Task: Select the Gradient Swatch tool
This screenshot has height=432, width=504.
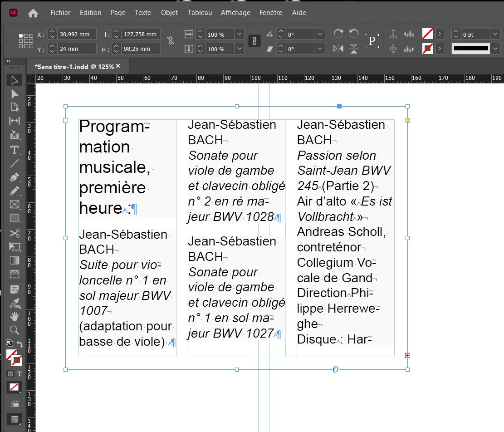Action: (x=15, y=260)
